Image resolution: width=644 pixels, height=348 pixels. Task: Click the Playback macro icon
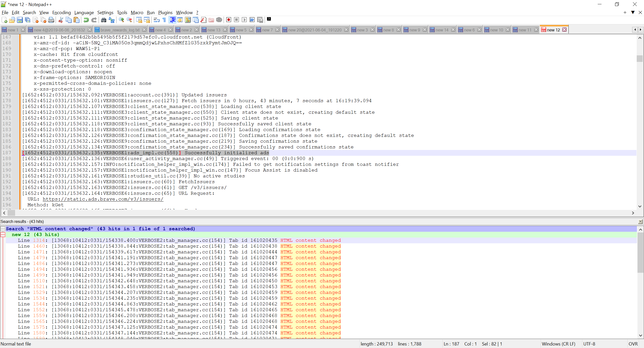[244, 20]
